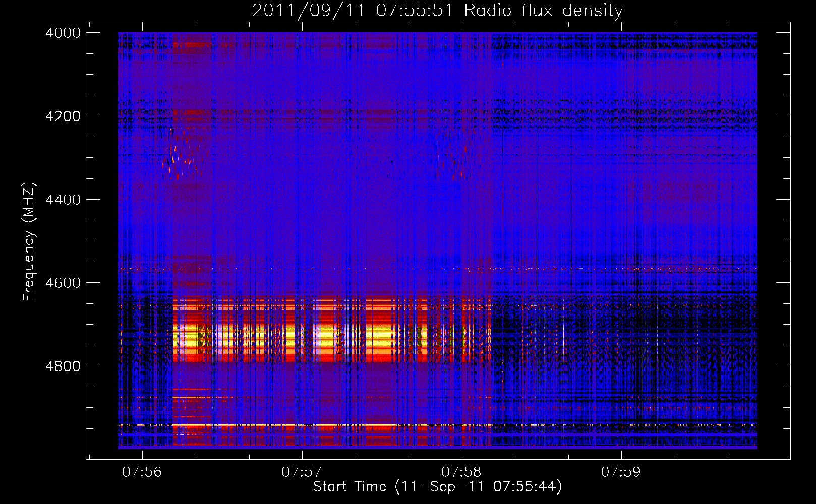Click the 4800 frequency tick label

[63, 366]
